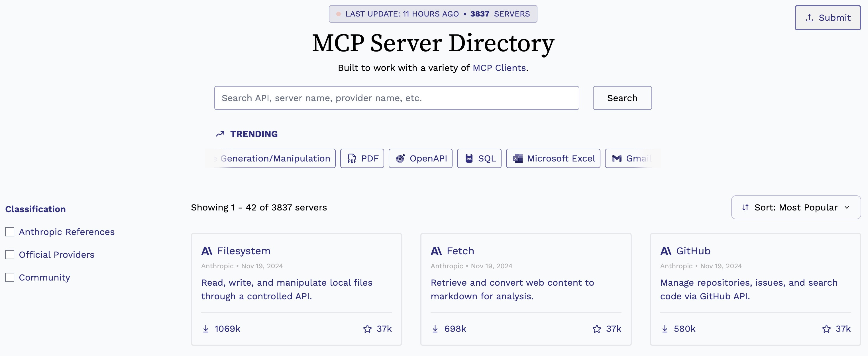Select the OpenAPI trending tag

(420, 158)
